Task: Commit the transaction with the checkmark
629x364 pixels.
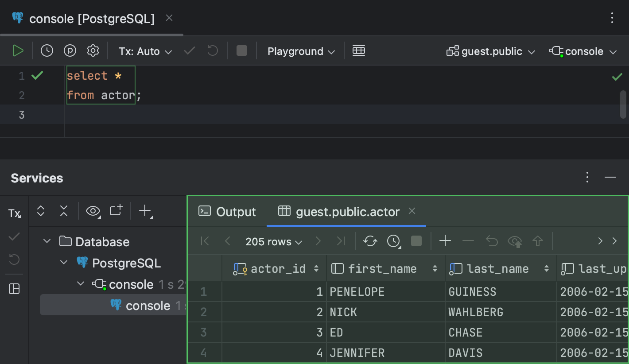Action: pyautogui.click(x=189, y=50)
